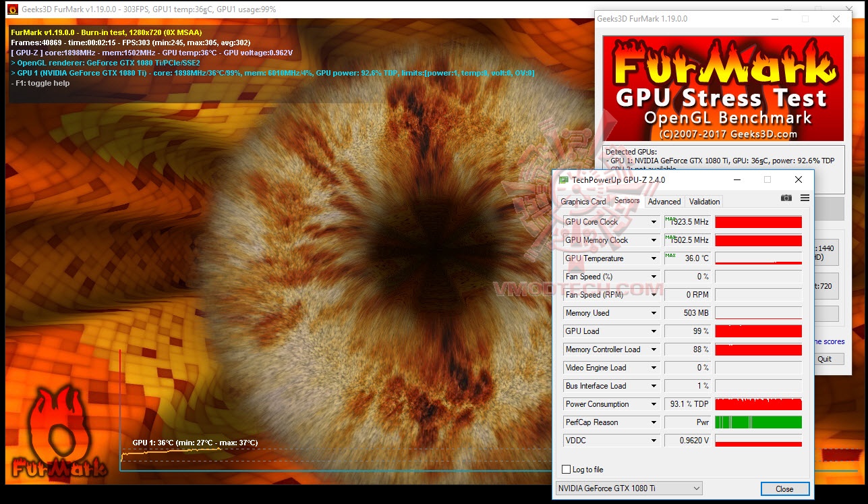Click the Frames:40869 overlay statistics line
The width and height of the screenshot is (868, 504).
pyautogui.click(x=130, y=43)
